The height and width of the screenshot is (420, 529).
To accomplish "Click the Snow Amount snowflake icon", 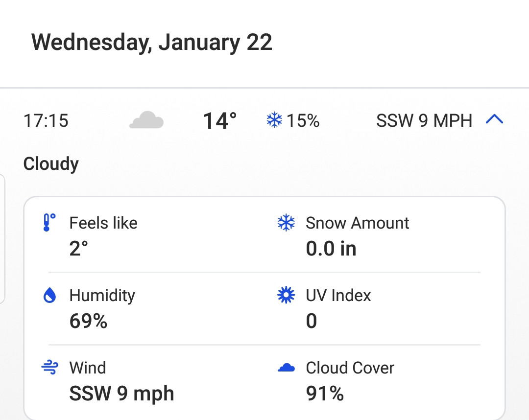I will pyautogui.click(x=286, y=222).
